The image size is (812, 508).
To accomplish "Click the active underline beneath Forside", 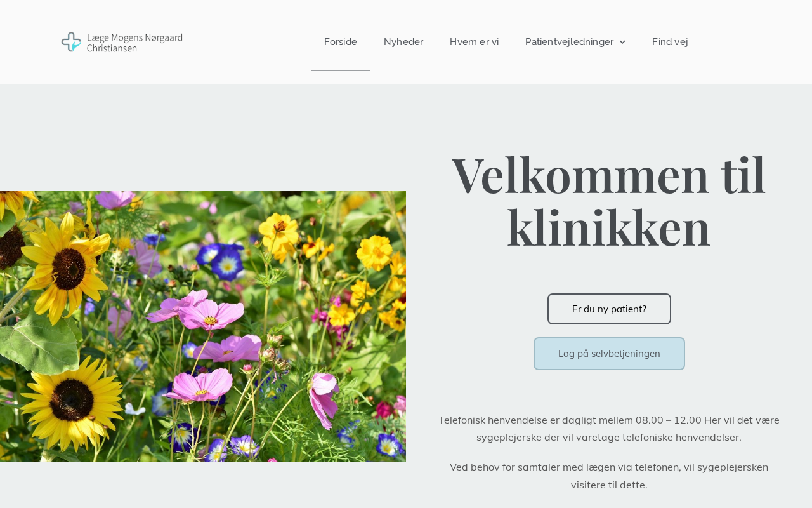I will coord(341,70).
